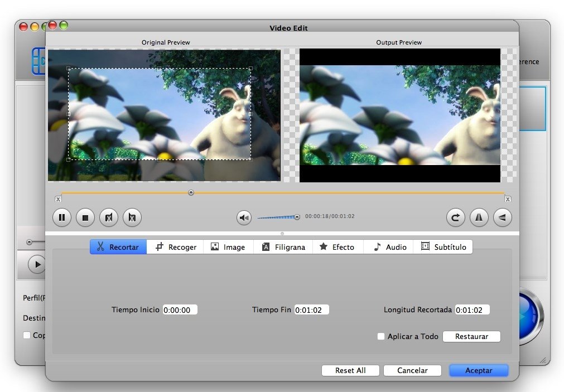The height and width of the screenshot is (392, 564).
Task: Set the trim start mark button
Action: pos(109,217)
